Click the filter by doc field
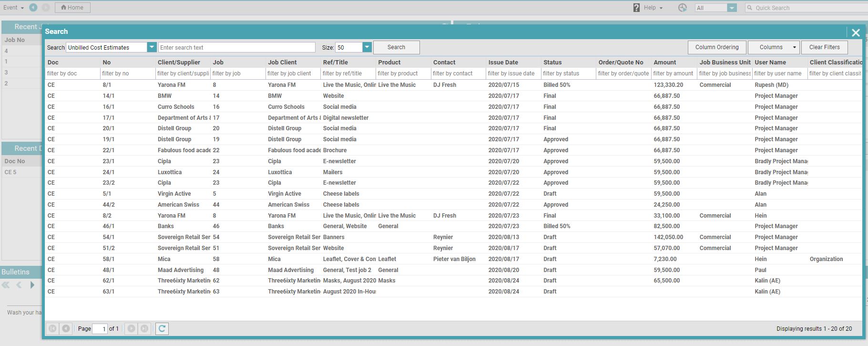The image size is (868, 346). point(72,73)
